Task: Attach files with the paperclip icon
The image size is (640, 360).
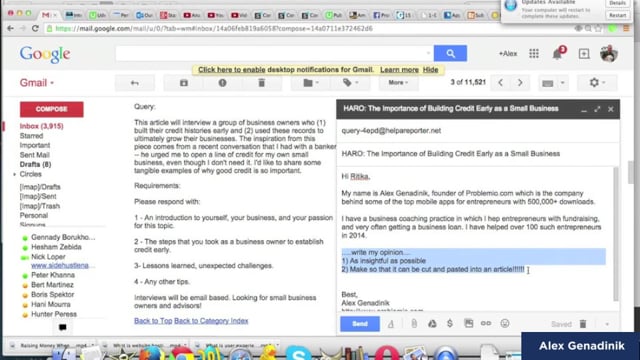Action: (x=414, y=324)
